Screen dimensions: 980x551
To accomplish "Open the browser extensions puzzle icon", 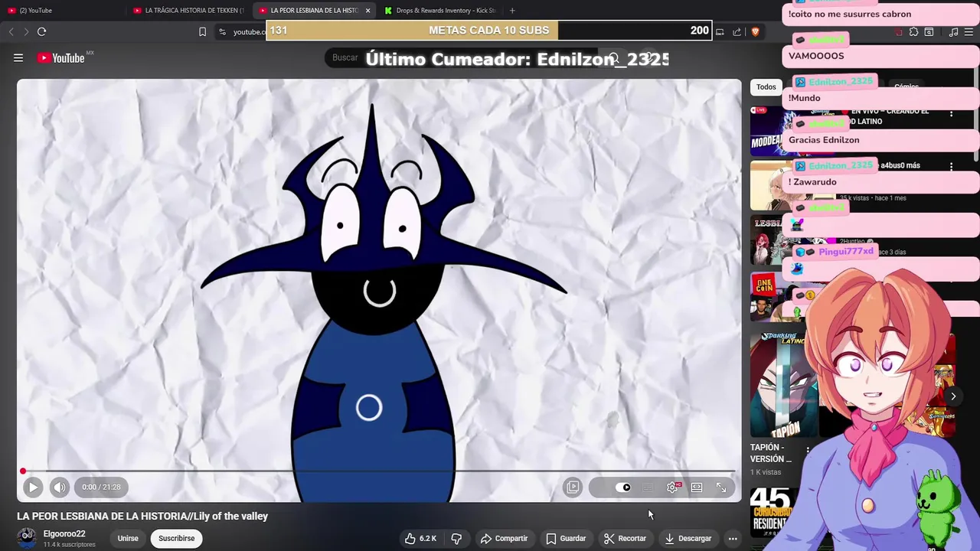I will click(913, 31).
